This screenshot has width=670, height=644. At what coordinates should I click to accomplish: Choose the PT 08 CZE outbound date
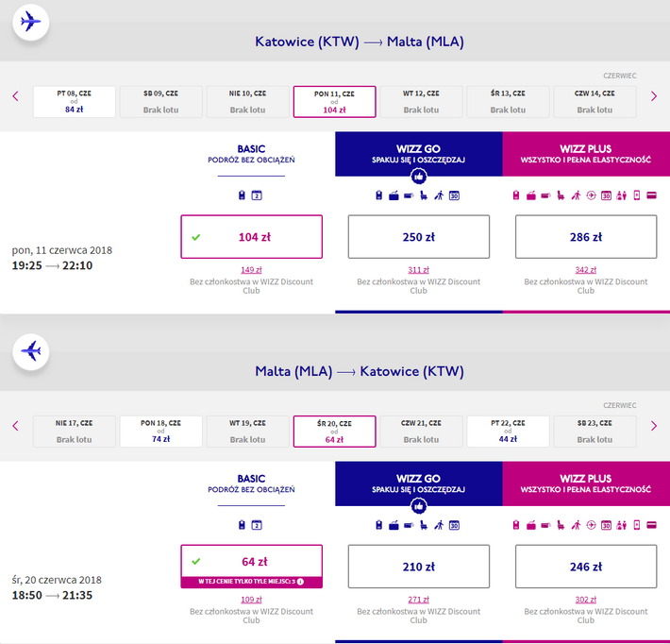75,102
